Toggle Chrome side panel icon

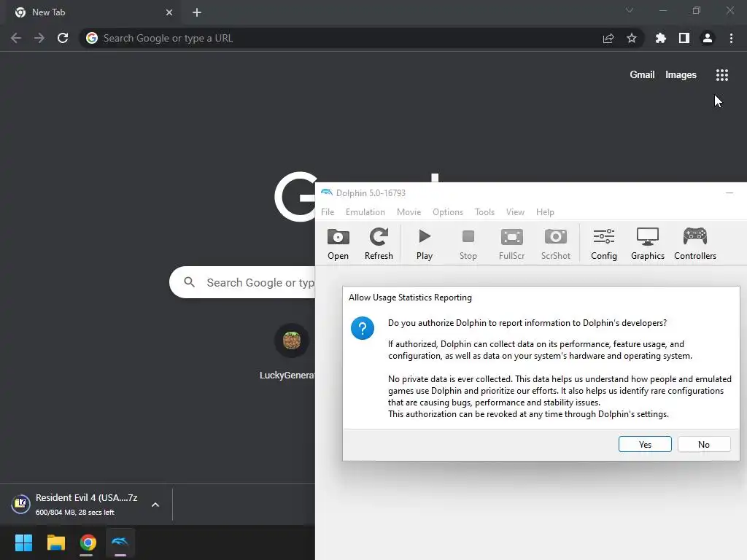pos(684,38)
